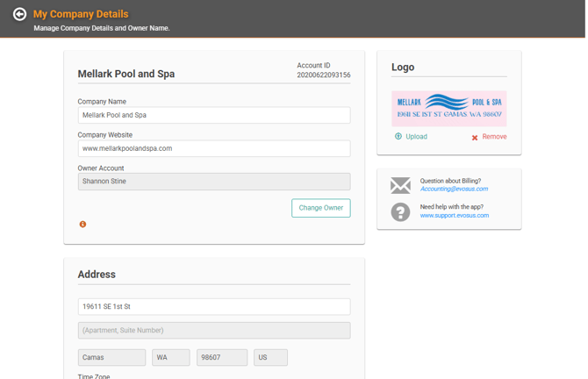This screenshot has height=379, width=588.
Task: Focus the Company Website input field
Action: pos(214,148)
